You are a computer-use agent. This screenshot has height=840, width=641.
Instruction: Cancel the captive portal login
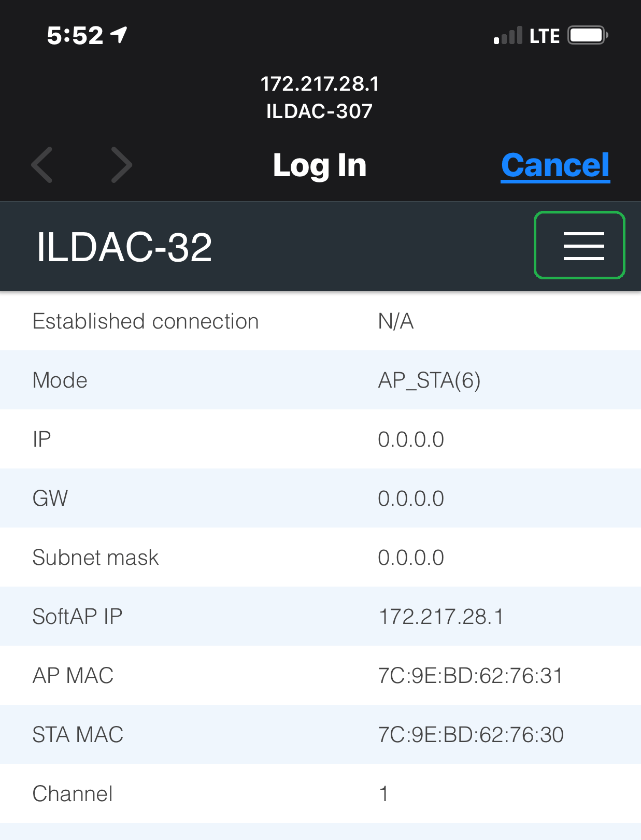[x=555, y=166]
